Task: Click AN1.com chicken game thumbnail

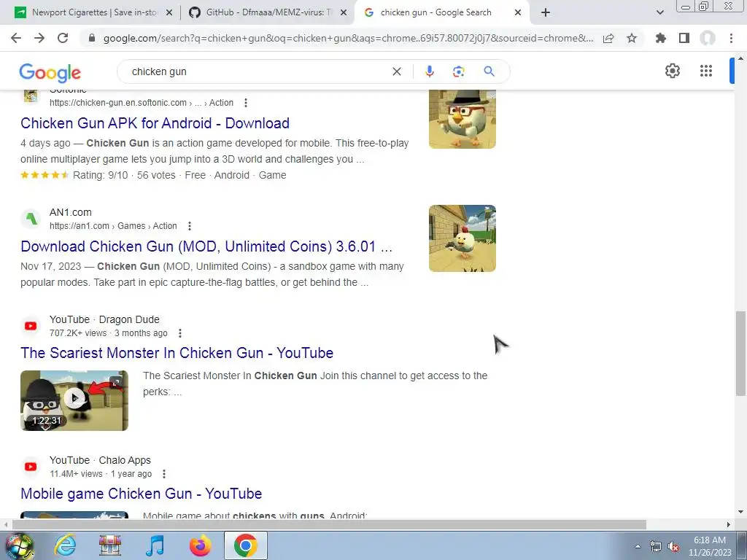Action: pos(462,238)
